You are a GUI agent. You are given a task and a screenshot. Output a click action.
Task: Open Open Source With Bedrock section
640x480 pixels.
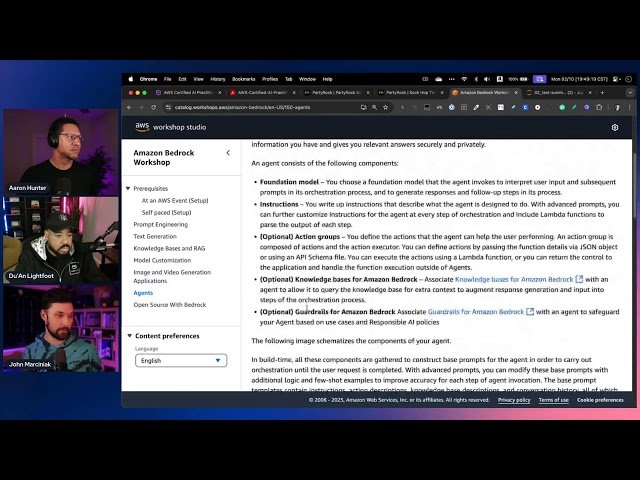[169, 304]
